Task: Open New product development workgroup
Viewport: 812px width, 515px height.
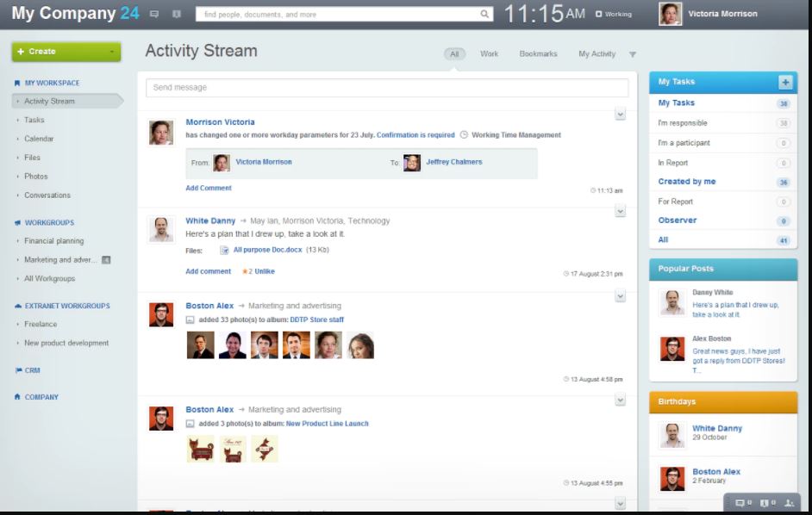Action: 66,343
